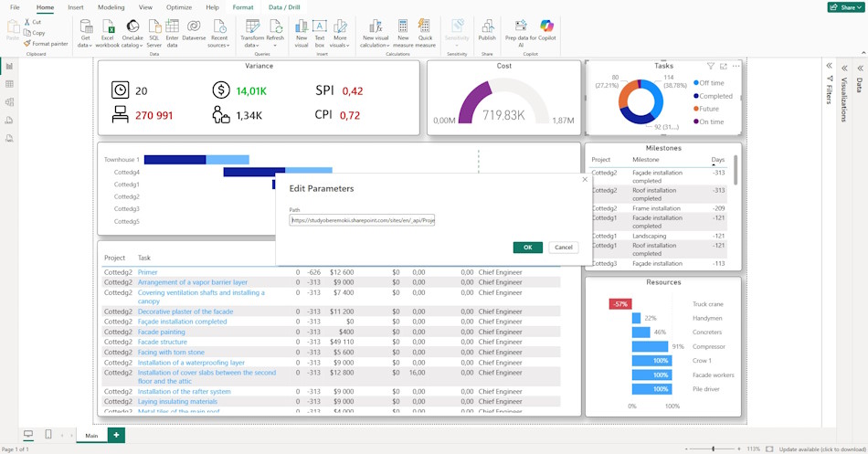868x454 pixels.
Task: Select the Main page tab
Action: pos(91,435)
